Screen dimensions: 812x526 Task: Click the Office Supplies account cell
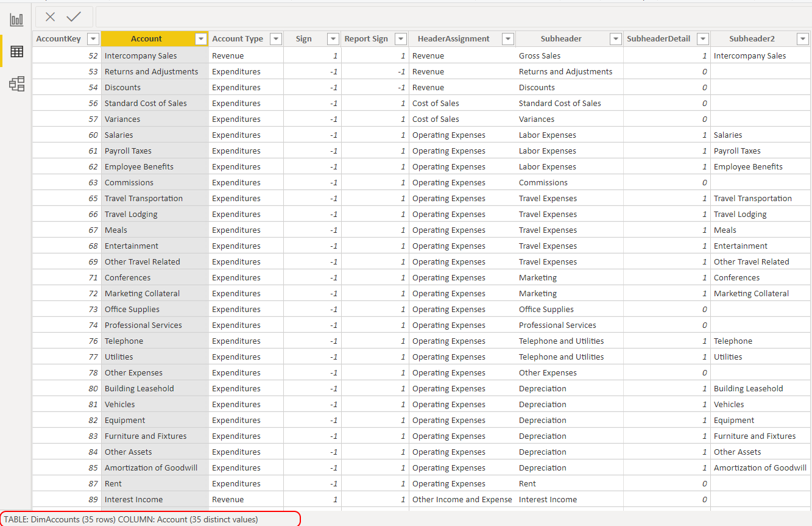(155, 309)
